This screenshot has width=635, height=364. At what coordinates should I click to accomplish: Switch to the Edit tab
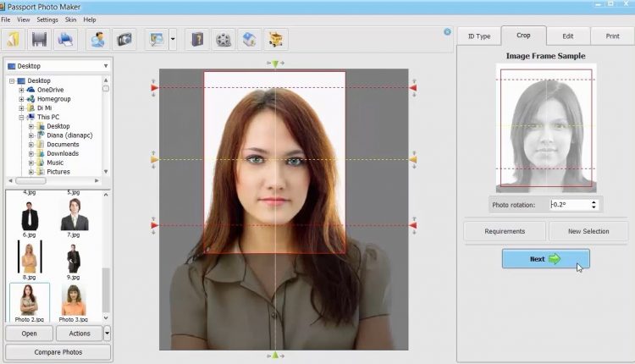tap(568, 36)
